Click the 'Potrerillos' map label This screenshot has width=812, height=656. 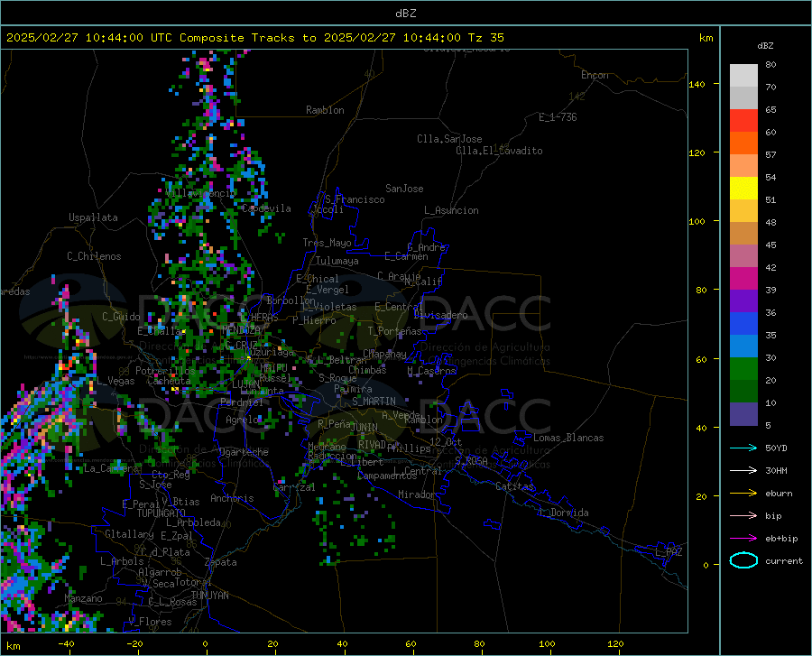(x=165, y=371)
